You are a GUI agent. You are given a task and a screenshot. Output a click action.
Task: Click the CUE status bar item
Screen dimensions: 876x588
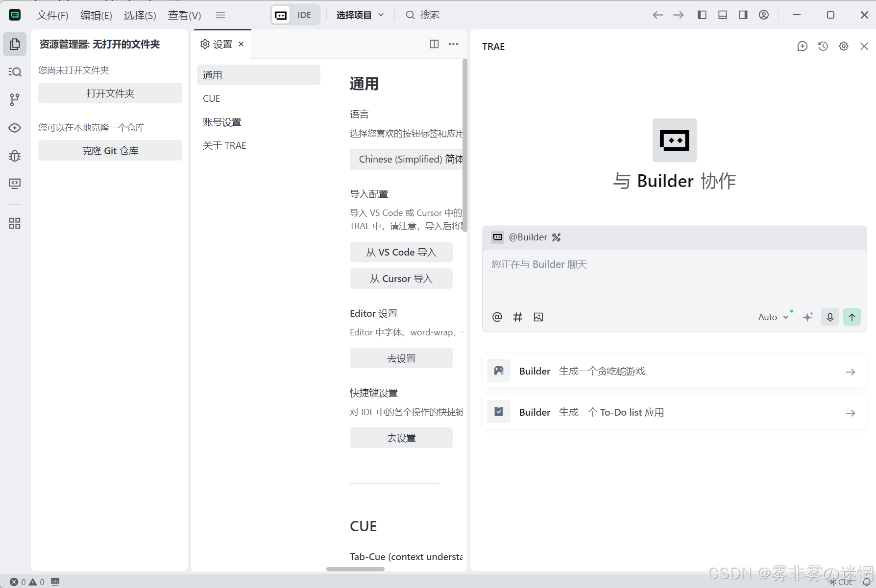(841, 582)
